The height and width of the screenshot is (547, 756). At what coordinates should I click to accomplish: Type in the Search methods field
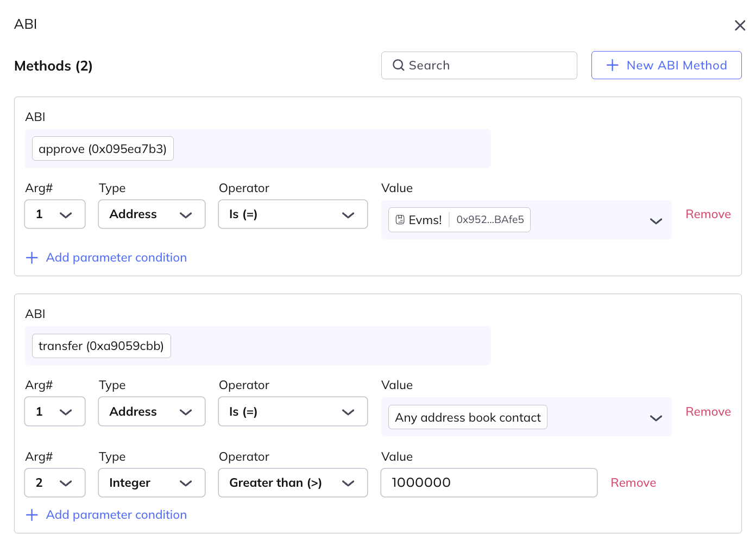489,65
